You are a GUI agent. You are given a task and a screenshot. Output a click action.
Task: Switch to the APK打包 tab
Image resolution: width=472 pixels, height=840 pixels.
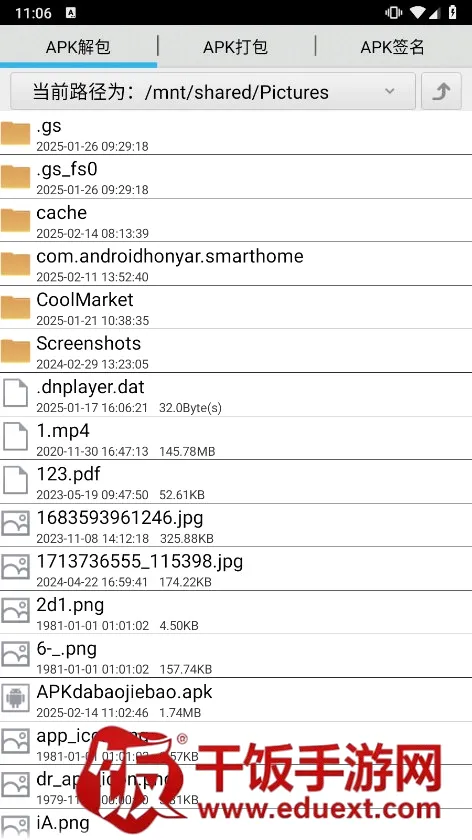pyautogui.click(x=235, y=47)
